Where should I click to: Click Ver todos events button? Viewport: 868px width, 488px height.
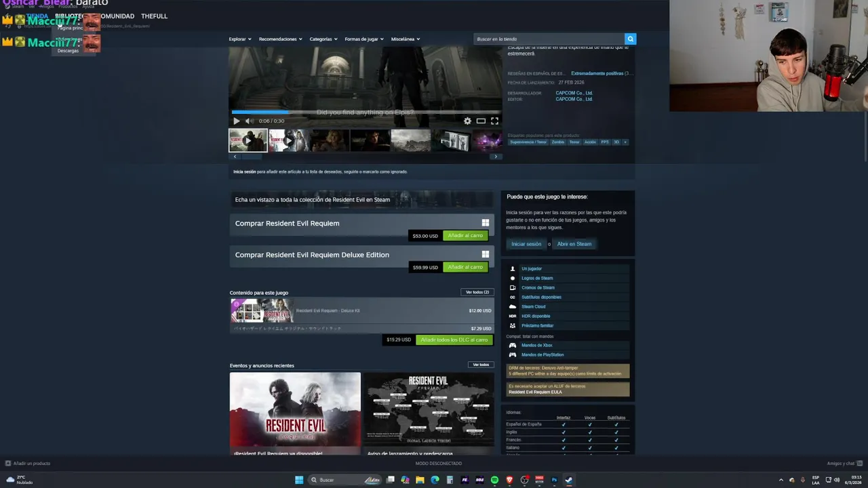coord(481,365)
